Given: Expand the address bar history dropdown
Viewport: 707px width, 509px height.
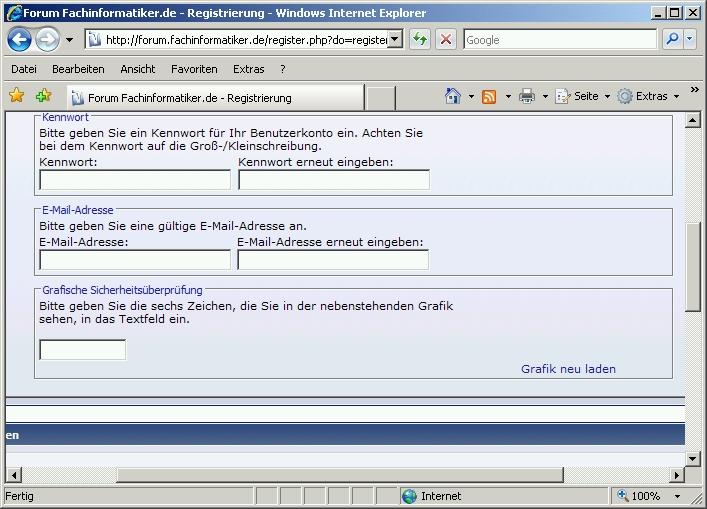Looking at the screenshot, I should [395, 40].
